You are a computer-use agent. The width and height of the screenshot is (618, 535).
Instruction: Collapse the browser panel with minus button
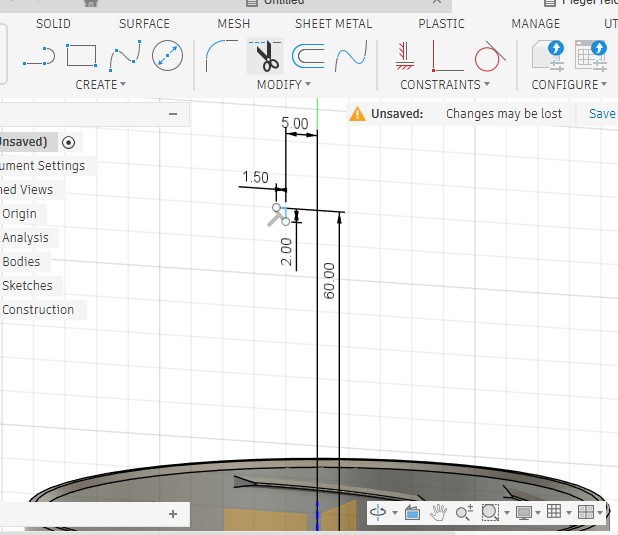click(173, 115)
